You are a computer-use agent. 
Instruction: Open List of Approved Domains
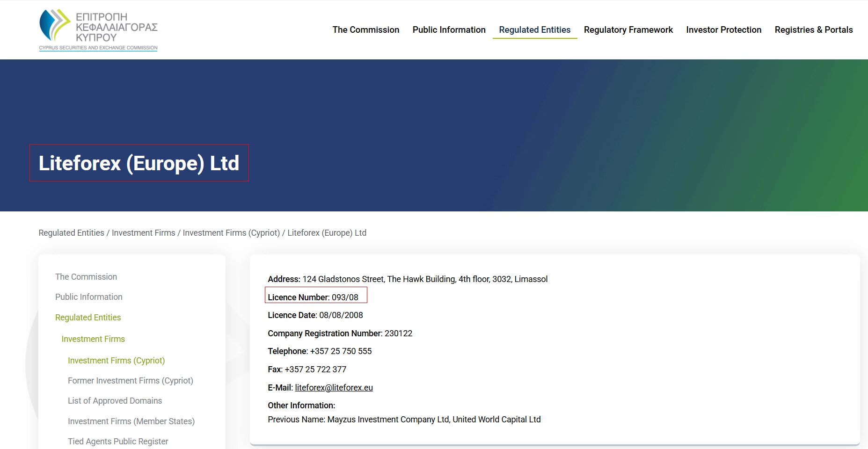coord(115,401)
